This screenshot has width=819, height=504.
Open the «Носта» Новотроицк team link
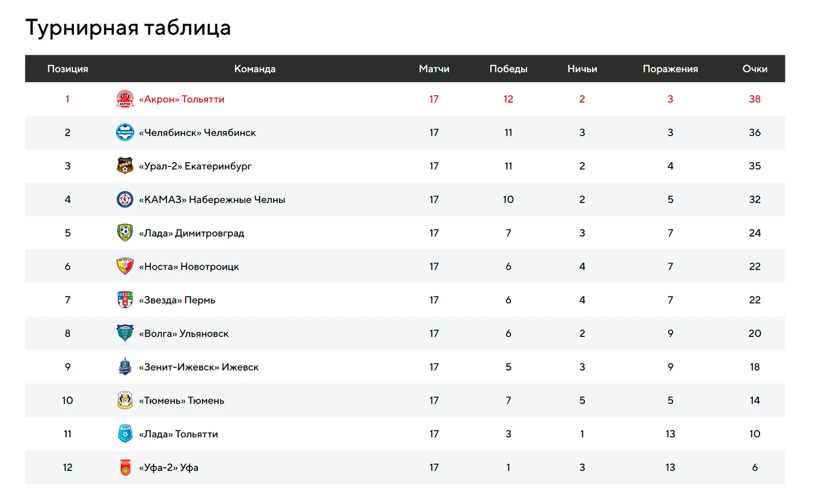[x=189, y=267]
